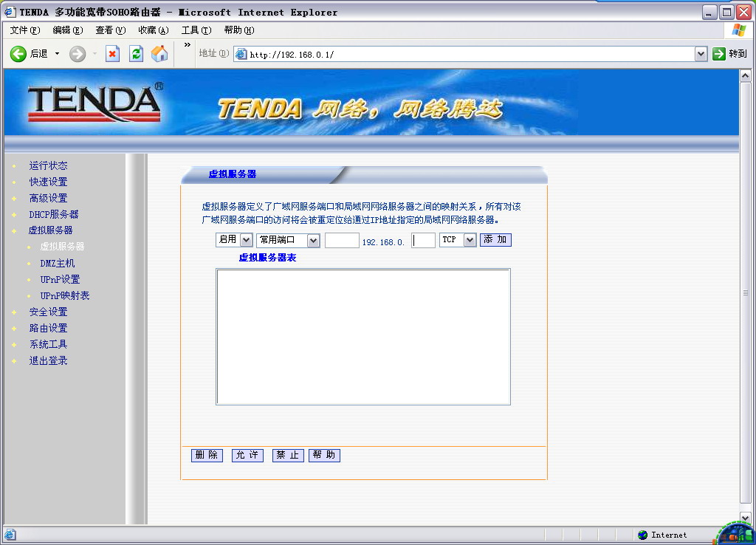Open UPnP设置 sub-item
Screen dimensions: 756x545
pos(60,279)
